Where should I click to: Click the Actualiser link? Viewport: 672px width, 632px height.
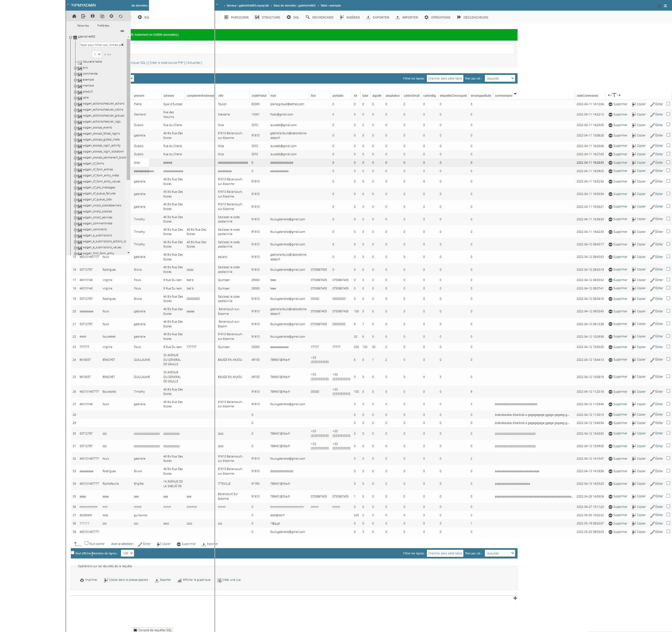tap(194, 63)
